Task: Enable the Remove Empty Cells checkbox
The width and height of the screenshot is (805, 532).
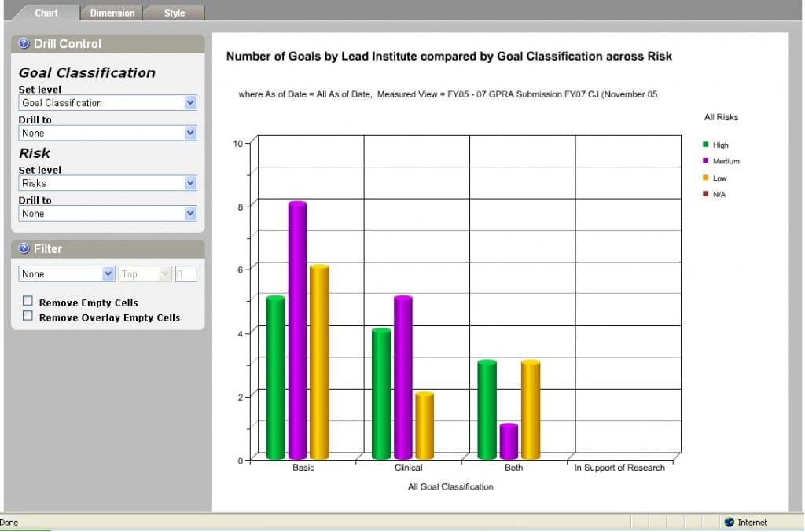Action: [28, 302]
